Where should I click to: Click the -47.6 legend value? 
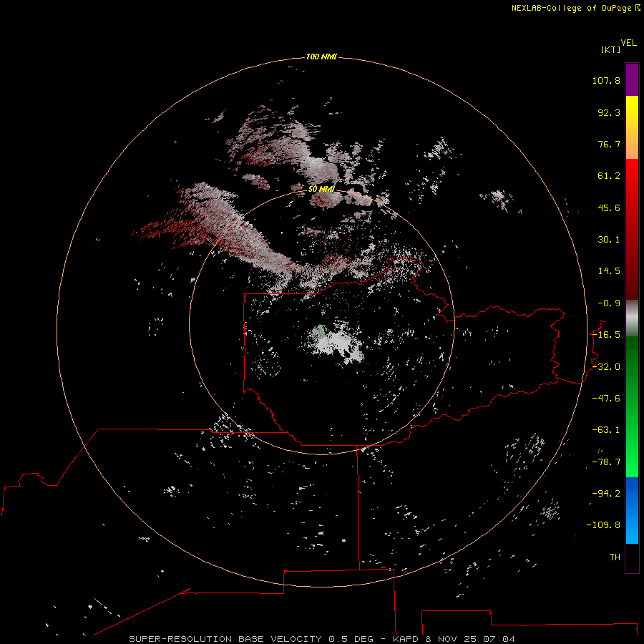click(x=606, y=399)
